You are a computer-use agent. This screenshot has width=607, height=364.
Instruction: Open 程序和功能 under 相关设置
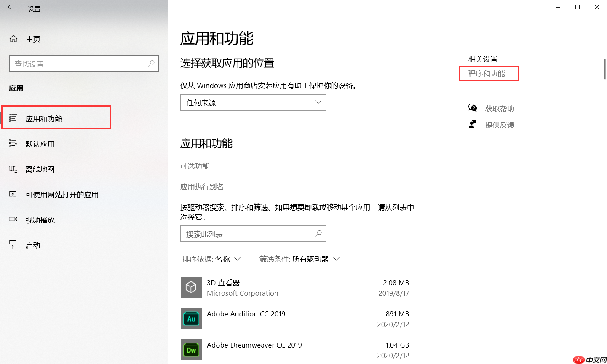click(x=489, y=73)
